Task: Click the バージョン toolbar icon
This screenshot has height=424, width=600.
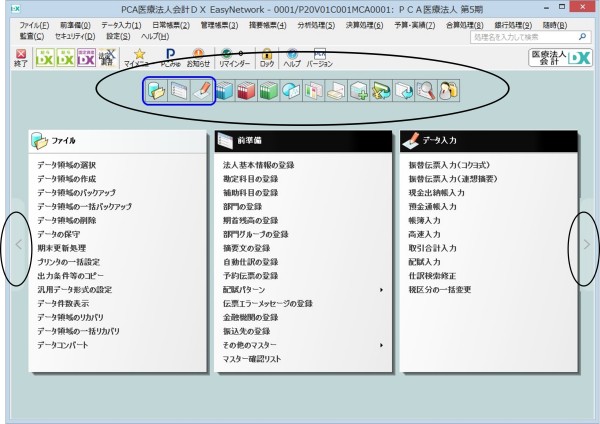Action: click(x=320, y=58)
